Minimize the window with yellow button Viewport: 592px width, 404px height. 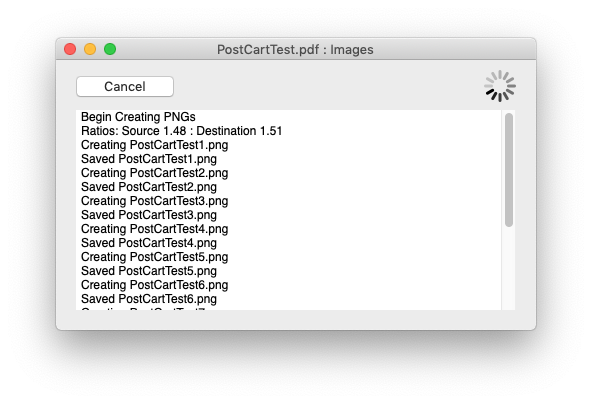click(90, 49)
